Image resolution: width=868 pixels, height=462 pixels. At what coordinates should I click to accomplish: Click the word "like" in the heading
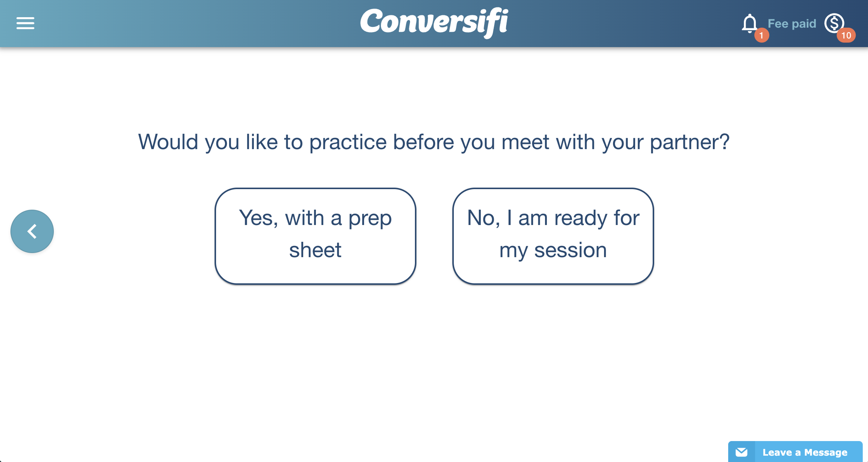point(261,142)
